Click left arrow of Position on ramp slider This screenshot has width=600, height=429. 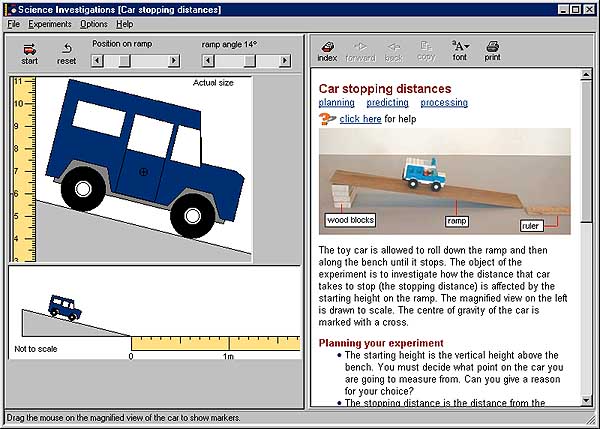coord(97,60)
